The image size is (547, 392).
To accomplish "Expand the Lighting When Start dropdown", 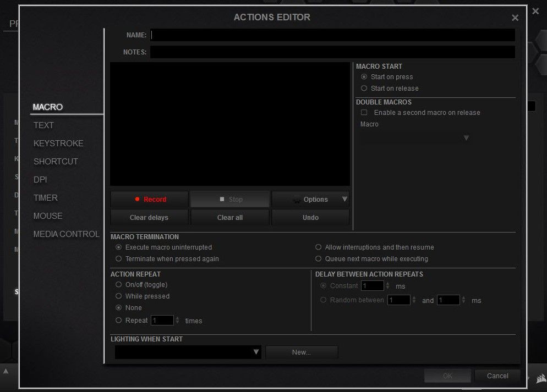I will coord(256,352).
